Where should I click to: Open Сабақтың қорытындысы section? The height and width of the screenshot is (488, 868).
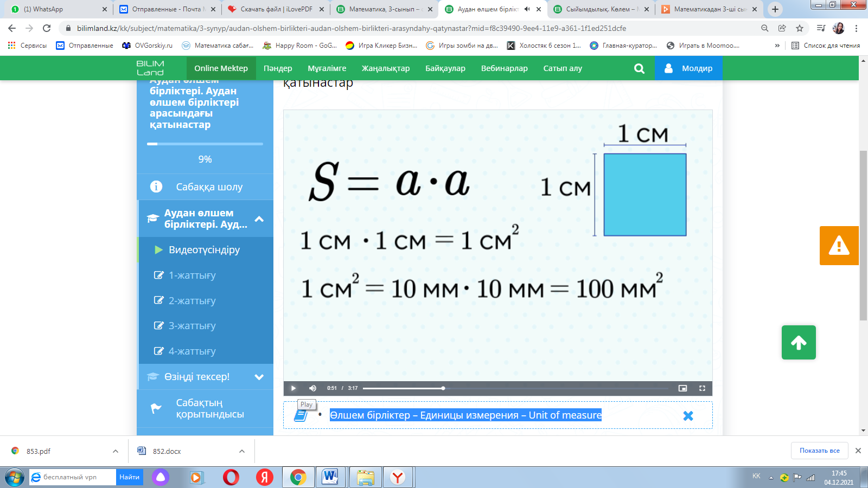pyautogui.click(x=205, y=409)
